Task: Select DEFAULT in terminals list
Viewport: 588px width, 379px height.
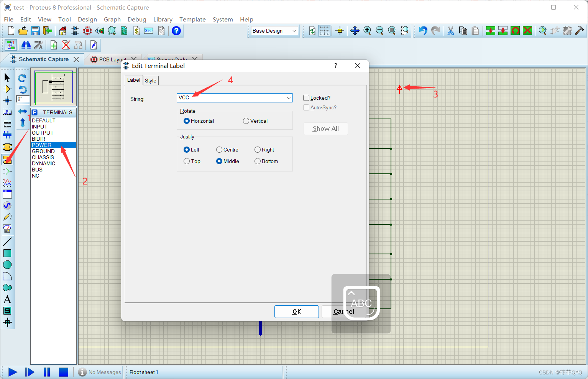Action: click(53, 120)
